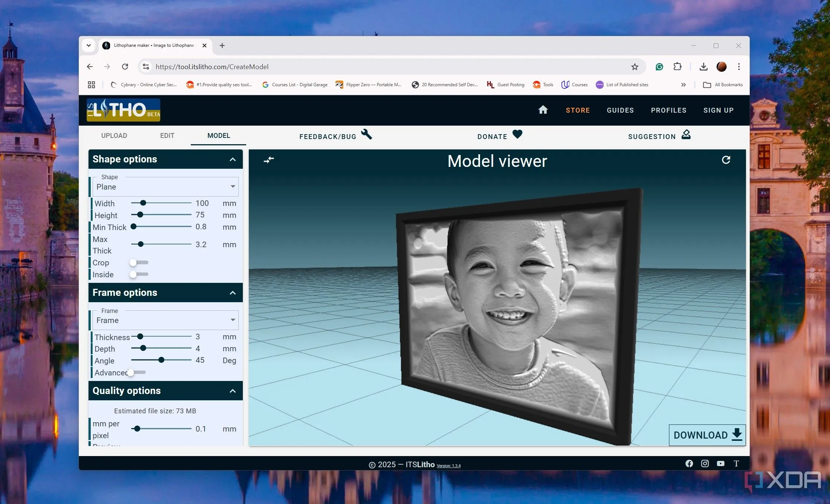Enable the Advanced frame toggle
The width and height of the screenshot is (830, 504).
[136, 372]
